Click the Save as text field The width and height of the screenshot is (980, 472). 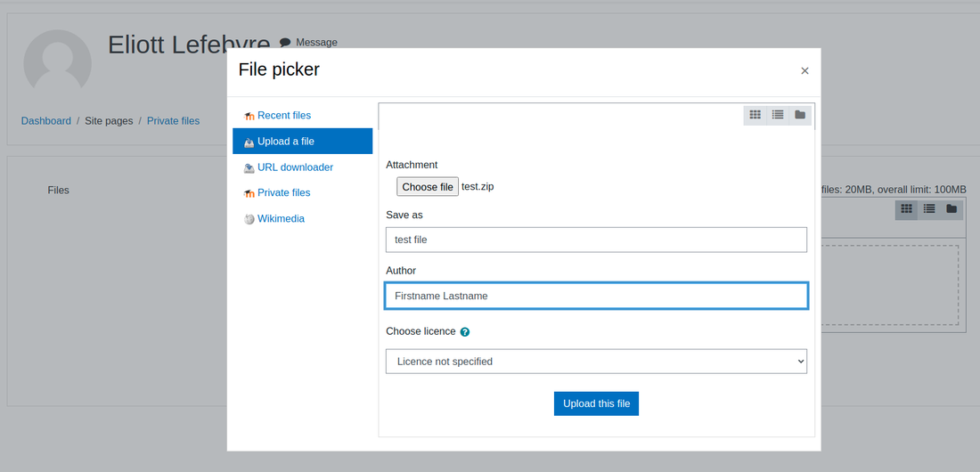(x=596, y=240)
